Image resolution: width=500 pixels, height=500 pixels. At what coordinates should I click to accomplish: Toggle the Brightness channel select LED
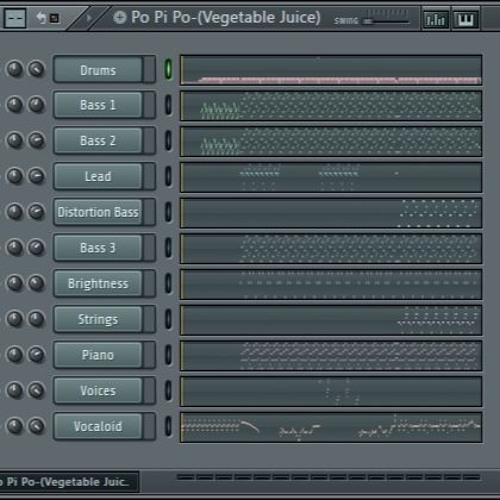[169, 283]
